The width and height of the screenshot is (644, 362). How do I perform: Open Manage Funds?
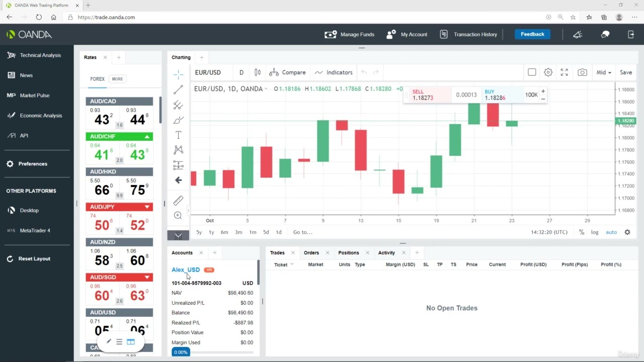point(350,34)
